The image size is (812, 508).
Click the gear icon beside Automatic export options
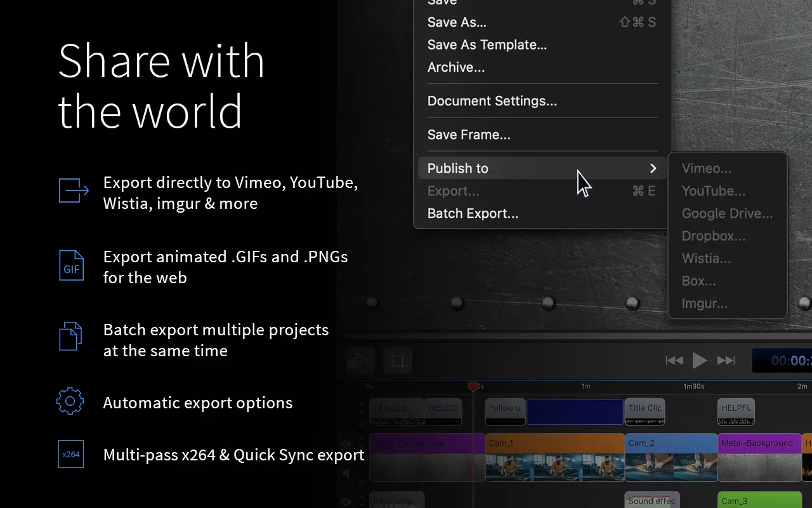70,401
